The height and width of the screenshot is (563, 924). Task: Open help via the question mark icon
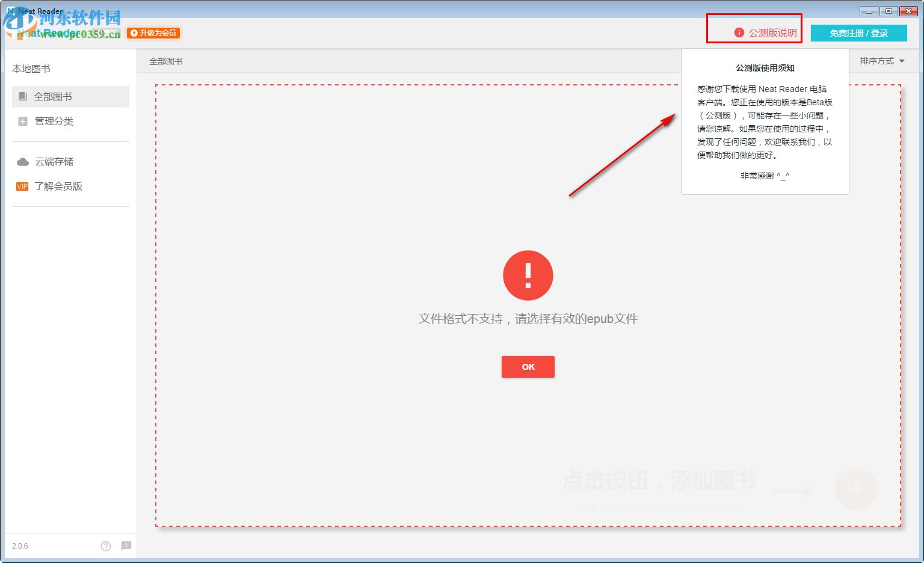tap(106, 546)
